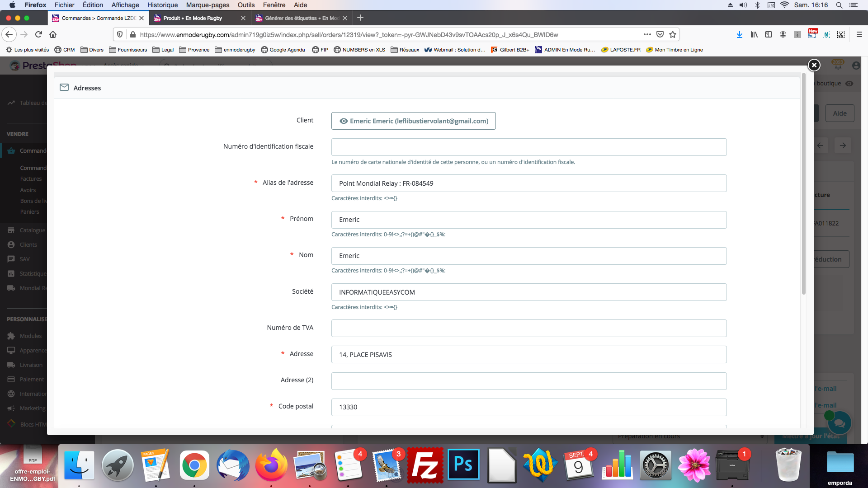
Task: Open the Provence bookmark folder
Action: point(194,50)
